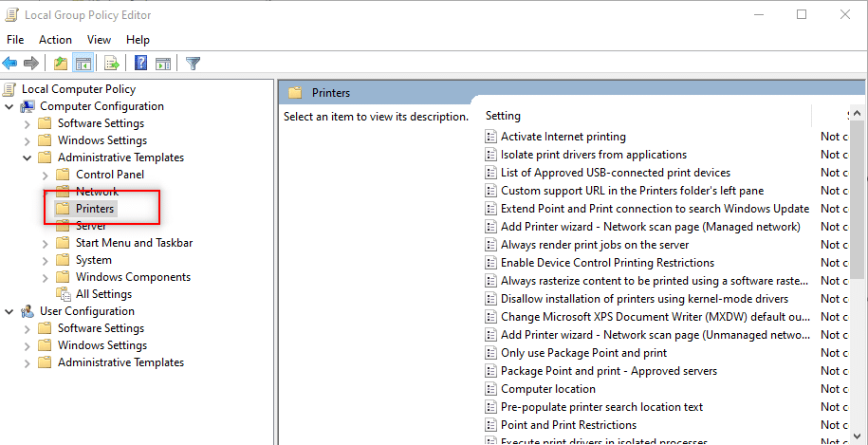Expand Windows Settings under Computer Configuration
The height and width of the screenshot is (445, 868).
(28, 140)
